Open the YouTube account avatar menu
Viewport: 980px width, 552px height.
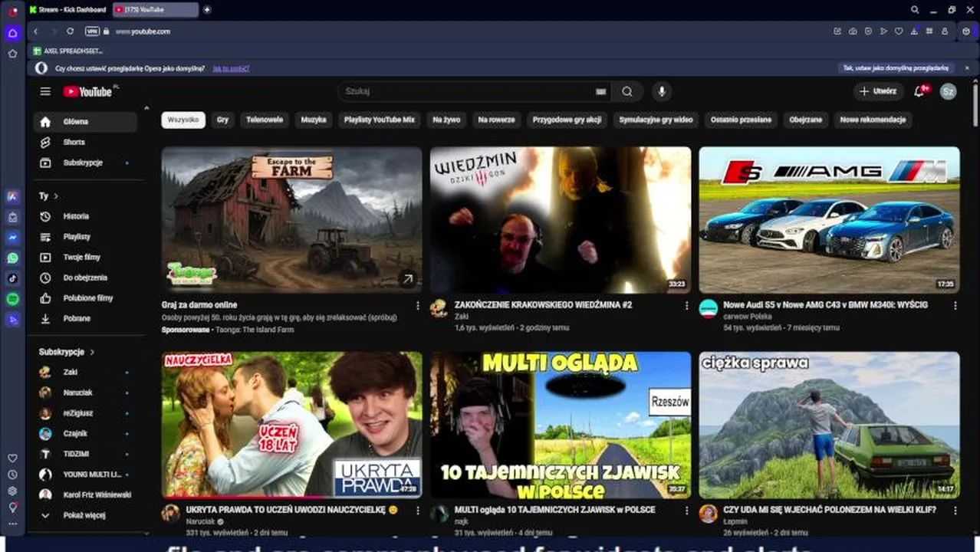[x=948, y=91]
